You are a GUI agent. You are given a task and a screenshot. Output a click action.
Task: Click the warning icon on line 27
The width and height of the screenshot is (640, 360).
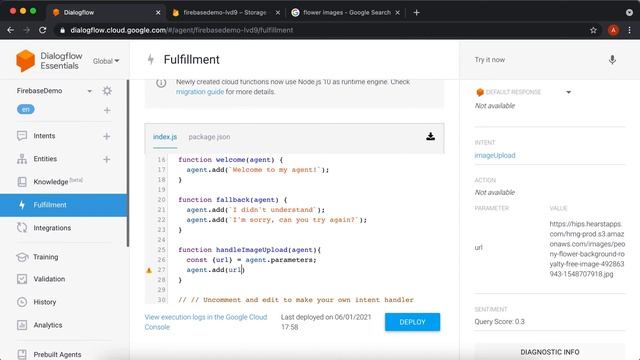tap(149, 270)
